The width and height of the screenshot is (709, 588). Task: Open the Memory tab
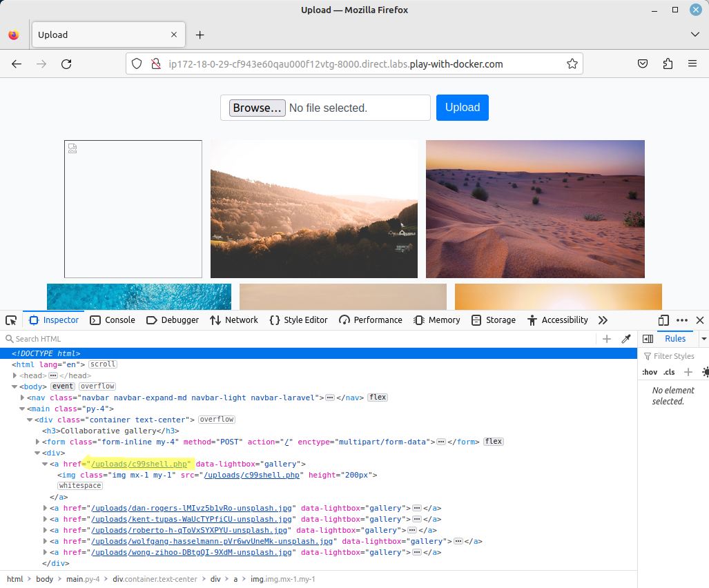click(437, 320)
